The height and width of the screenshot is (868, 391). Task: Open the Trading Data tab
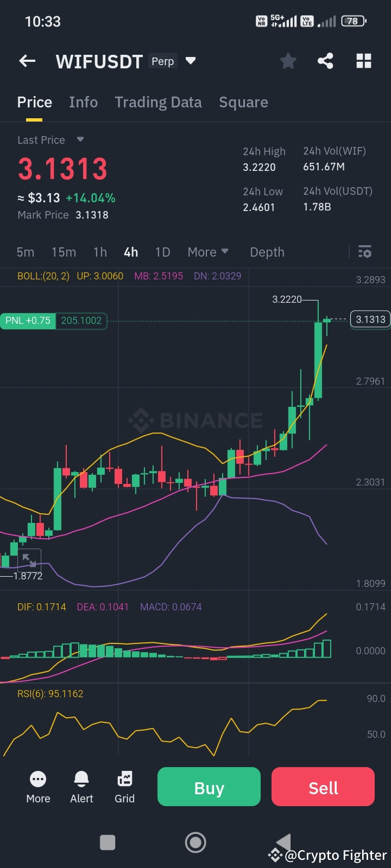[x=158, y=102]
